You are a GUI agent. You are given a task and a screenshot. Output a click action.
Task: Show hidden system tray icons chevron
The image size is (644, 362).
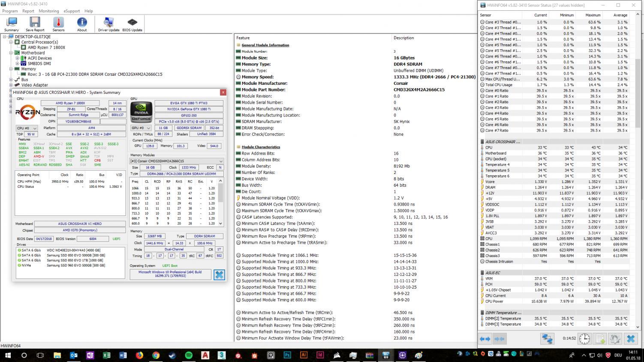(x=584, y=355)
